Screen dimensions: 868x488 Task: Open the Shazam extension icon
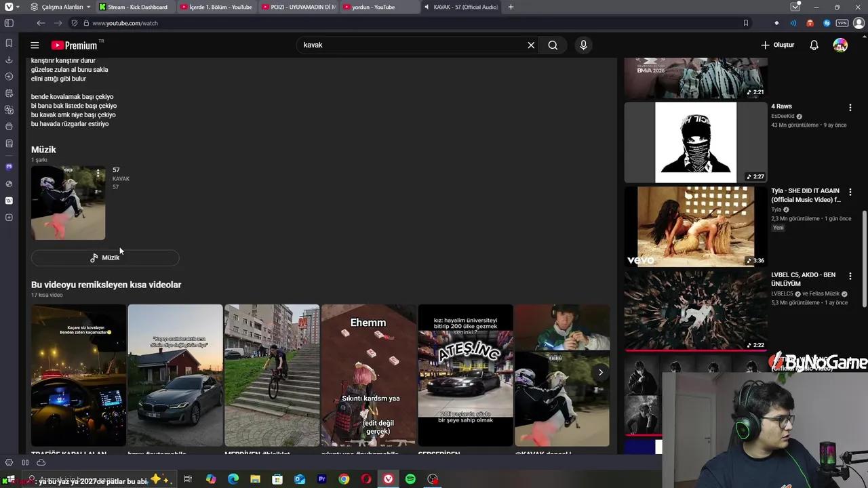coord(827,23)
